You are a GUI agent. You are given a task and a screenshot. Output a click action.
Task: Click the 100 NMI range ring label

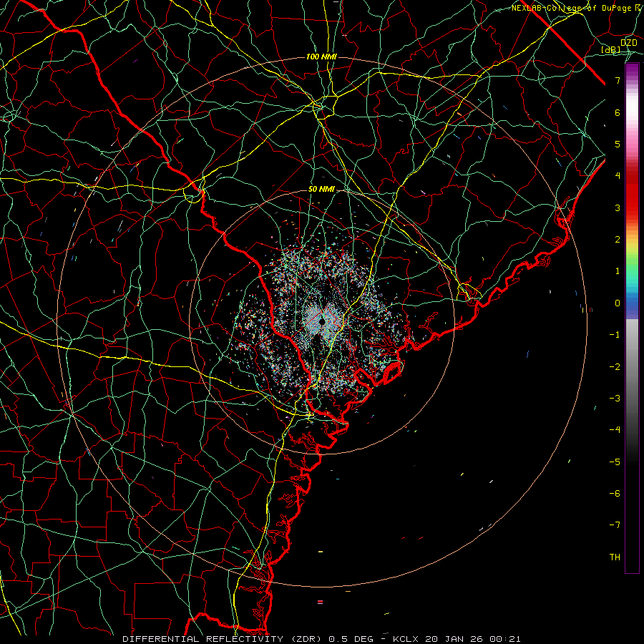click(321, 57)
